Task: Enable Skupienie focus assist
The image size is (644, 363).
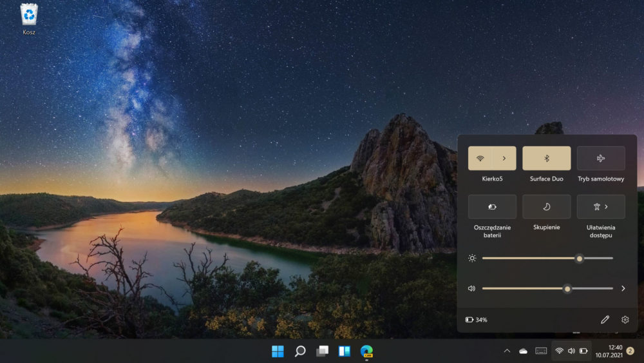Action: pyautogui.click(x=546, y=207)
